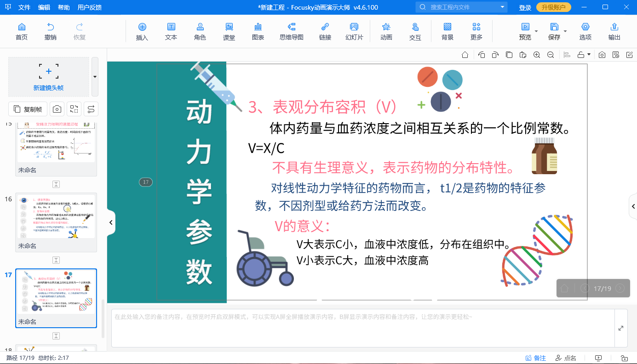This screenshot has width=637, height=364.
Task: Click the 撤销 undo icon
Action: click(51, 32)
